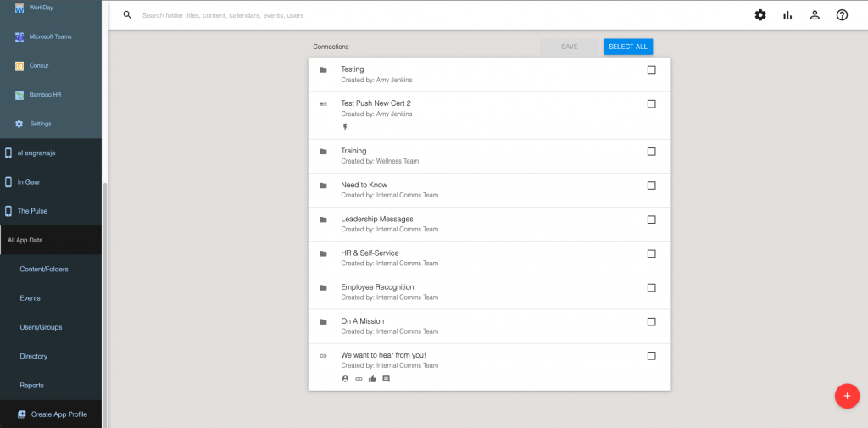Check the Testing checkbox
This screenshot has height=428, width=868.
click(x=652, y=69)
